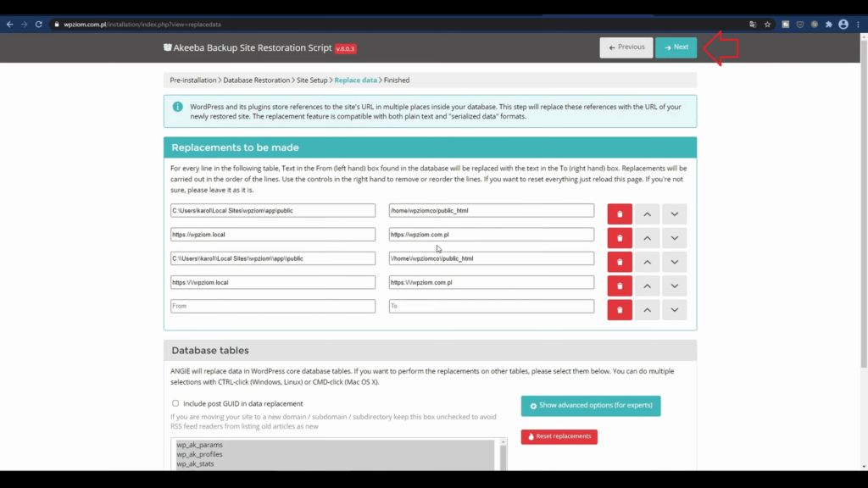Bookmark this page with the star icon
Screen dimensions: 868x488
[768, 25]
